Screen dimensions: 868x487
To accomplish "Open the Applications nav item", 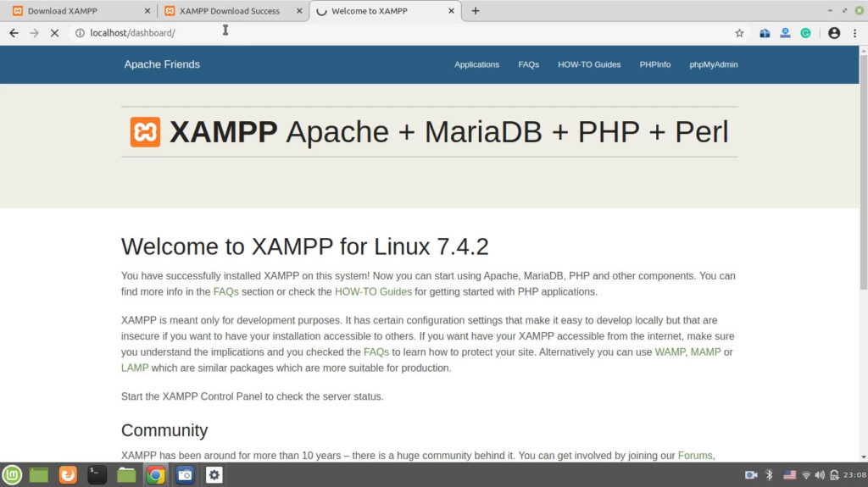I will tap(476, 64).
